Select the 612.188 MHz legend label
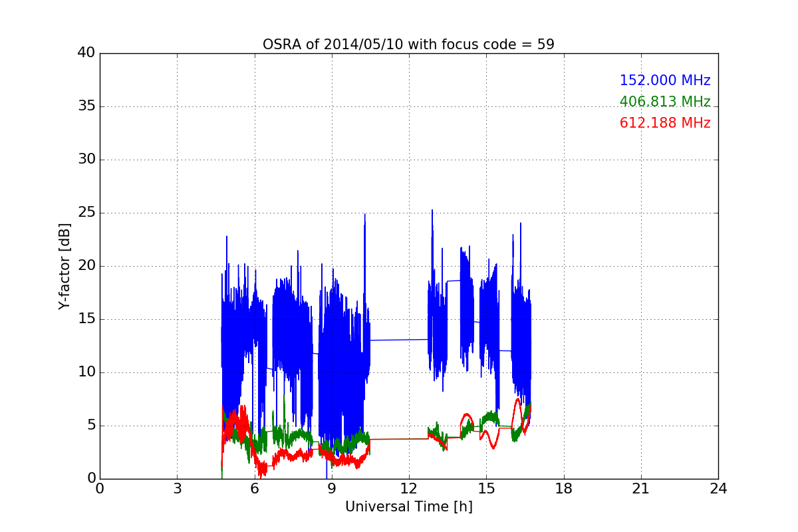Viewport: 798px width, 532px height. 665,123
